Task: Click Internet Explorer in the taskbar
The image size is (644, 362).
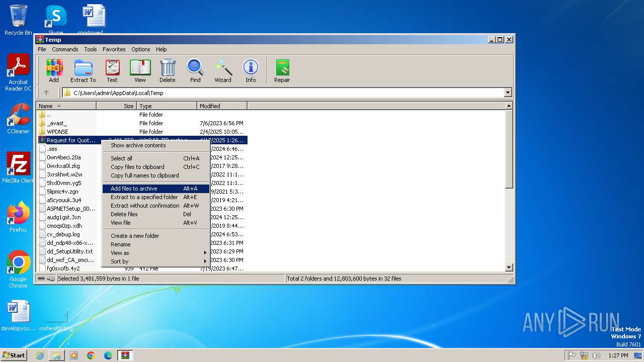Action: coord(40,355)
